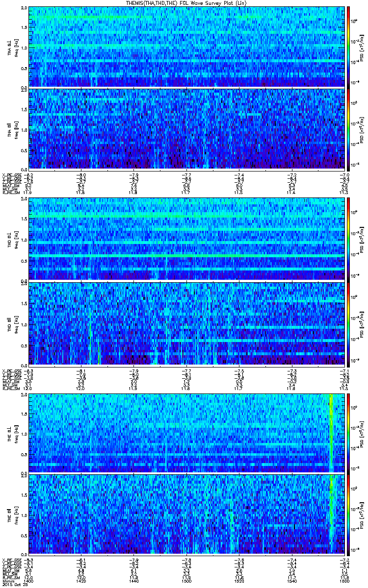Click the THE B-parallel spectrogram panel
The height and width of the screenshot is (588, 368).
point(186,515)
